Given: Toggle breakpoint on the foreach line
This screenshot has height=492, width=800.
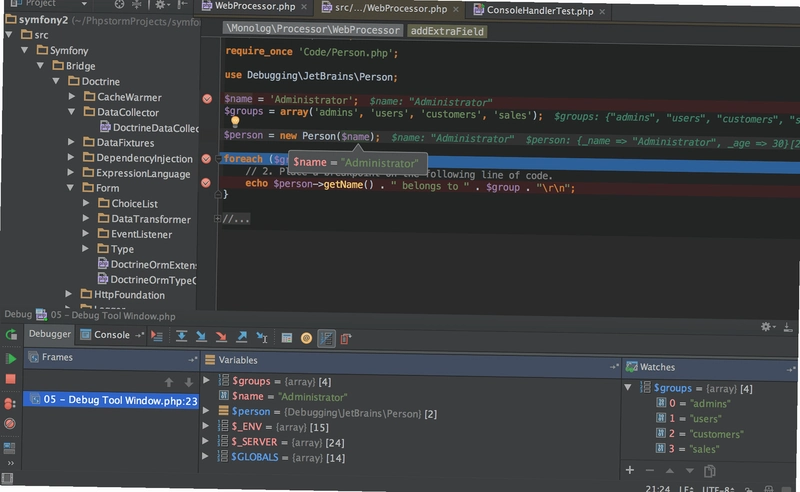Looking at the screenshot, I should click(206, 159).
